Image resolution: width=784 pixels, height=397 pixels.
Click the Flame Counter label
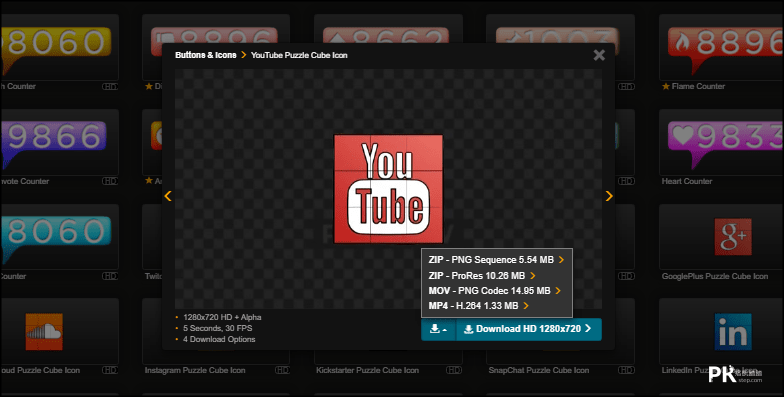pyautogui.click(x=698, y=86)
